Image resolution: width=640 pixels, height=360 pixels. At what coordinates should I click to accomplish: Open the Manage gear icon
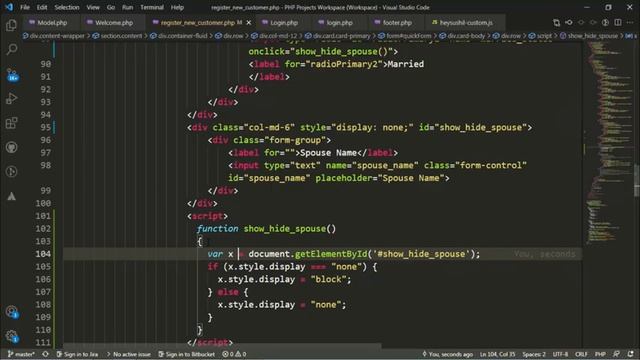pos(12,337)
